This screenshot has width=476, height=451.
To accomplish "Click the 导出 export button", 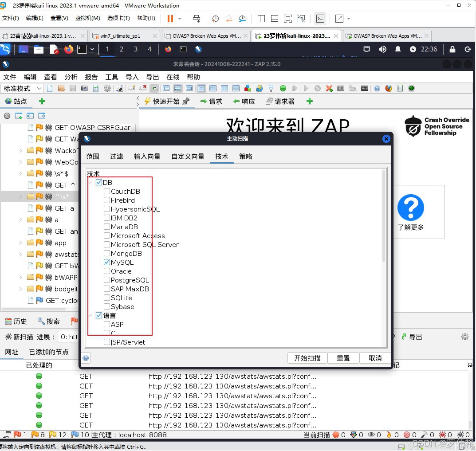I will [x=412, y=337].
